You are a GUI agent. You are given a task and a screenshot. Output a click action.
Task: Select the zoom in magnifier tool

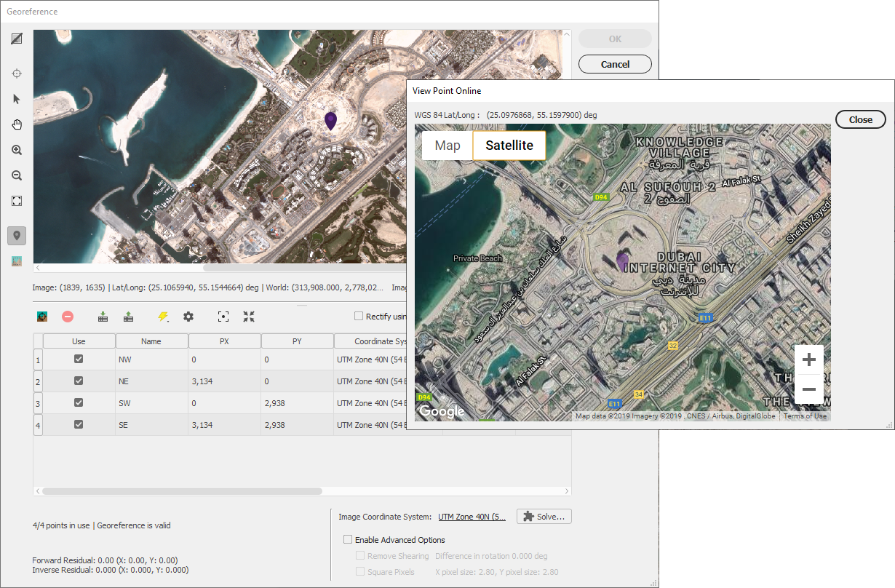(17, 150)
